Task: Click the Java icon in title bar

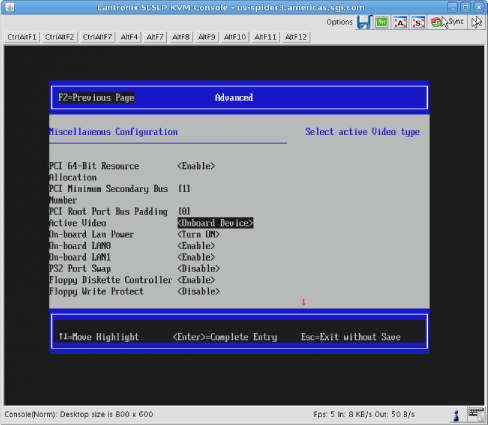Action: [x=10, y=7]
